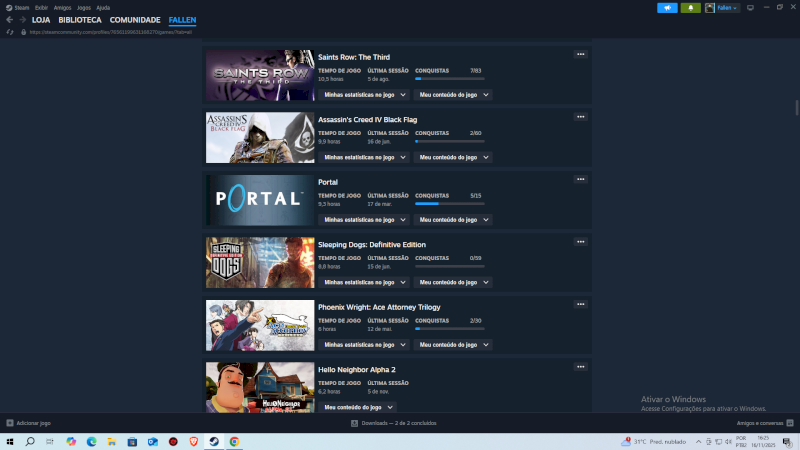Viewport: 800px width, 450px height.
Task: Go forward with the right arrow
Action: coord(22,20)
